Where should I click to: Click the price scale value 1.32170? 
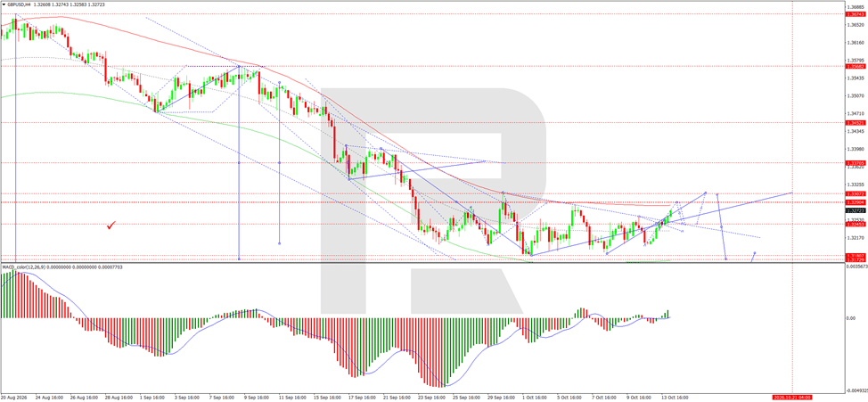click(x=856, y=237)
